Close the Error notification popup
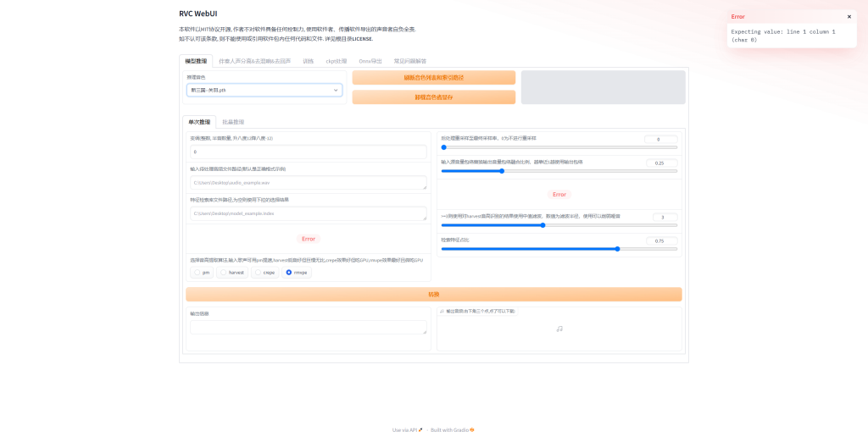Screen dimensions: 868x442 click(849, 16)
